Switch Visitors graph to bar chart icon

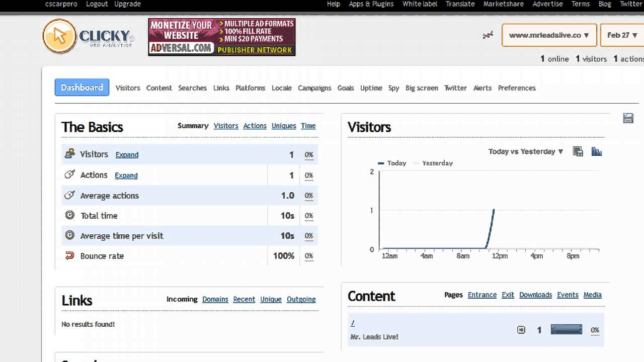(x=597, y=151)
